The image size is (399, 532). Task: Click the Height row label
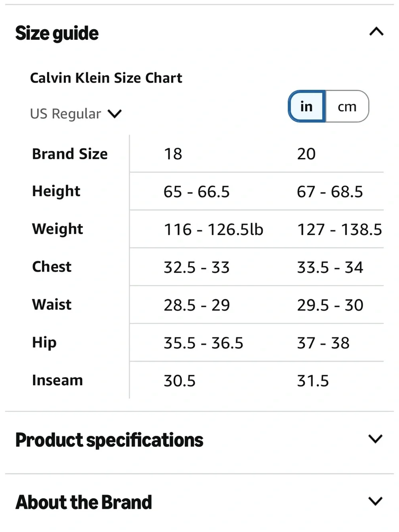point(56,191)
